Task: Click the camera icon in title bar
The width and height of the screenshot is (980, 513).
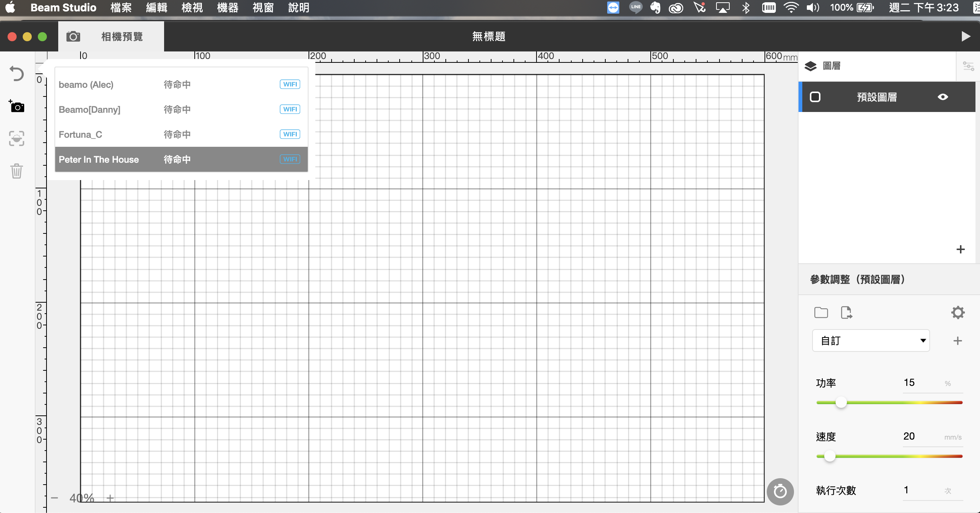Action: [x=73, y=37]
